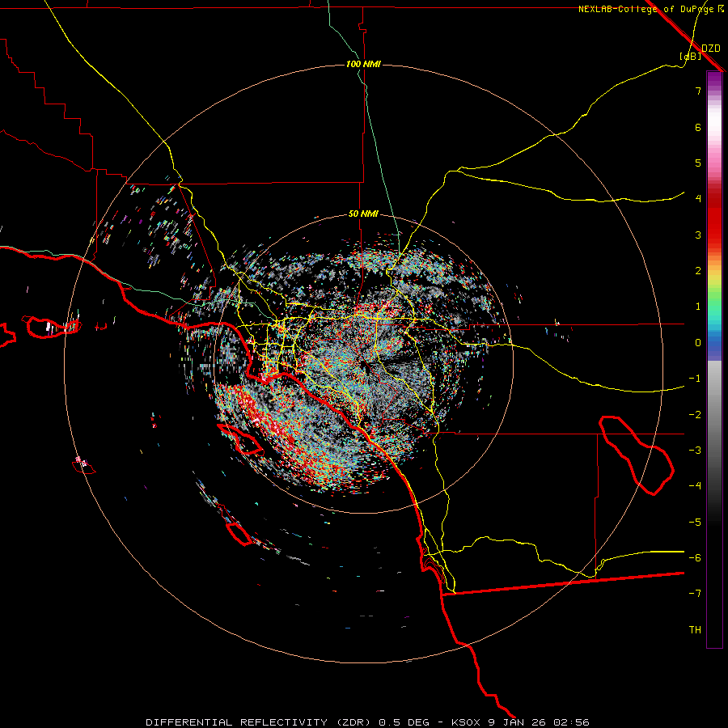Click the "NEXLAB-College of DuPage" credit text

647,9
